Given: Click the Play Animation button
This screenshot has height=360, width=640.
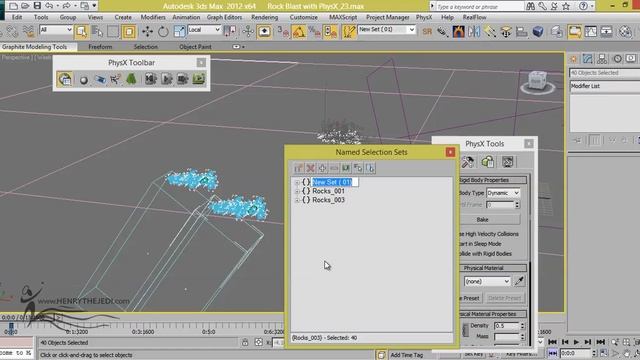Looking at the screenshot, I should pos(576,342).
